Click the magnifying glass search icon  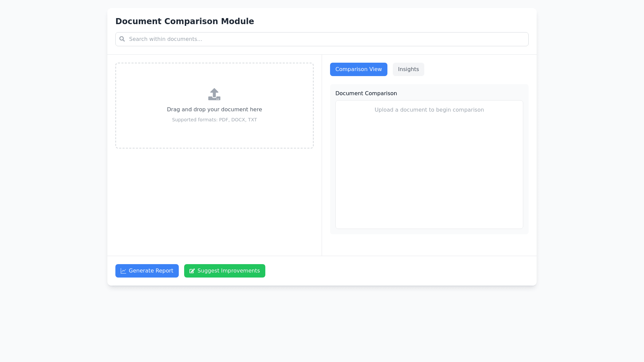pos(122,39)
